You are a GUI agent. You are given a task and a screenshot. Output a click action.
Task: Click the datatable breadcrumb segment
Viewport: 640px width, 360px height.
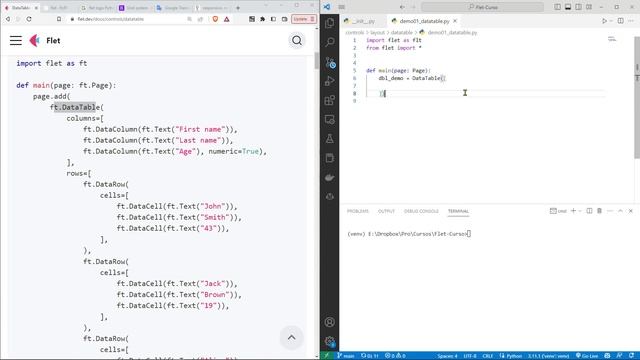[x=402, y=32]
